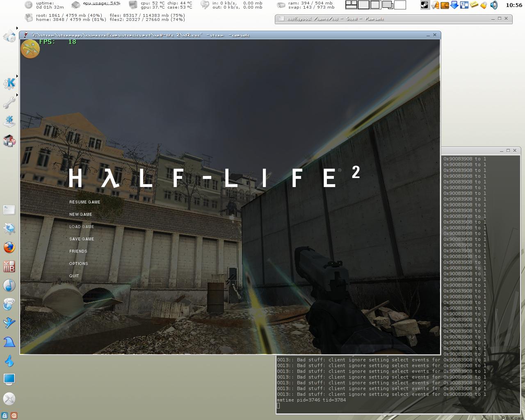
Task: Click the 'mmtime pid=3746 tid=3784' line
Action: coord(311,400)
